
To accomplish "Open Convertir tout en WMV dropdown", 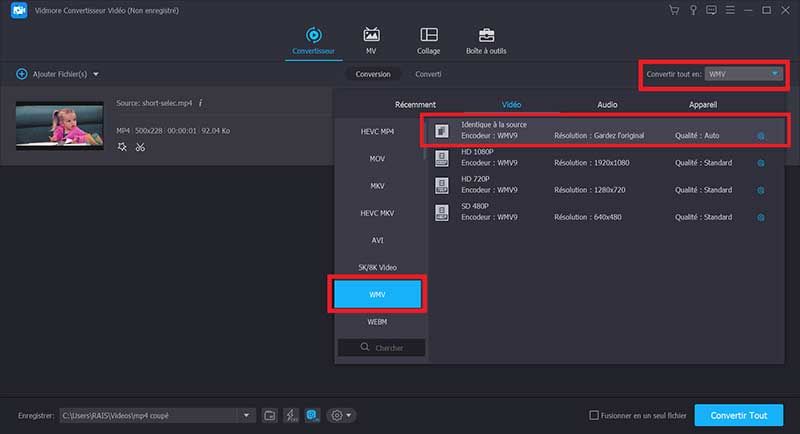I will [743, 74].
